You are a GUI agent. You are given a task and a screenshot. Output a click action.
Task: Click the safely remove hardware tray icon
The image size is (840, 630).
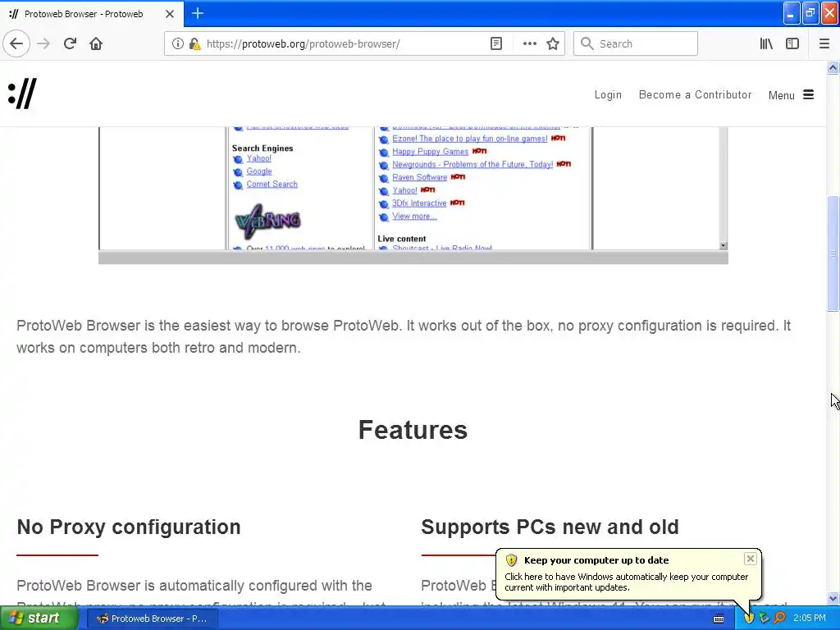tap(764, 619)
